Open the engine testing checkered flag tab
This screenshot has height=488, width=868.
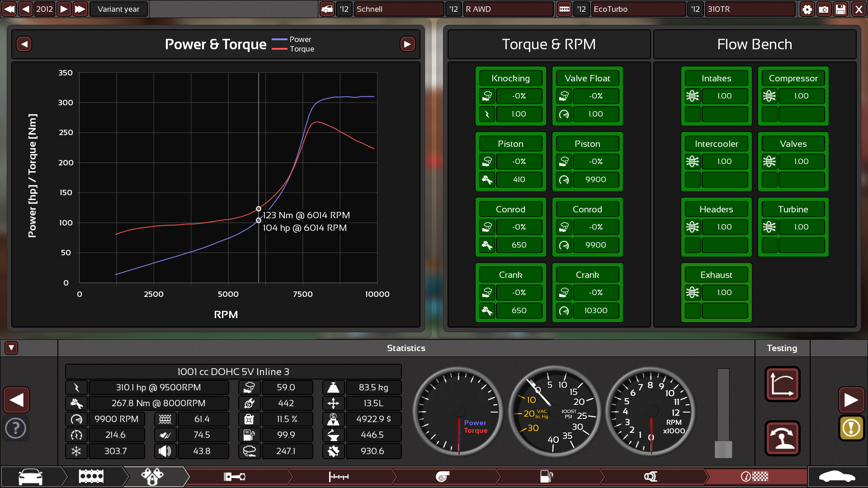[x=755, y=477]
